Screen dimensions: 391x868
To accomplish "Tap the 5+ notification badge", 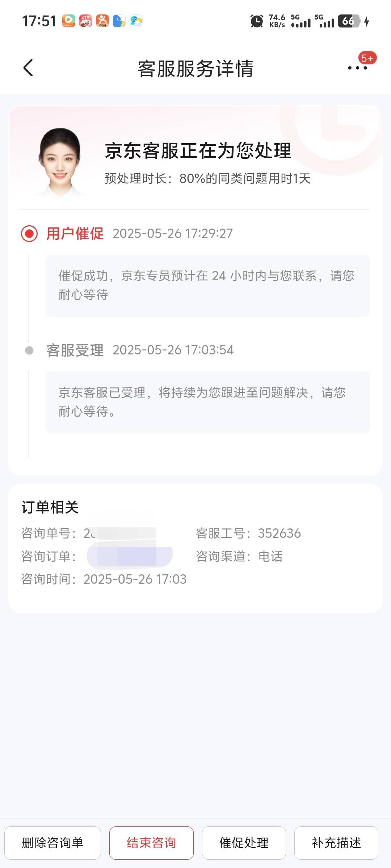I will tap(367, 58).
